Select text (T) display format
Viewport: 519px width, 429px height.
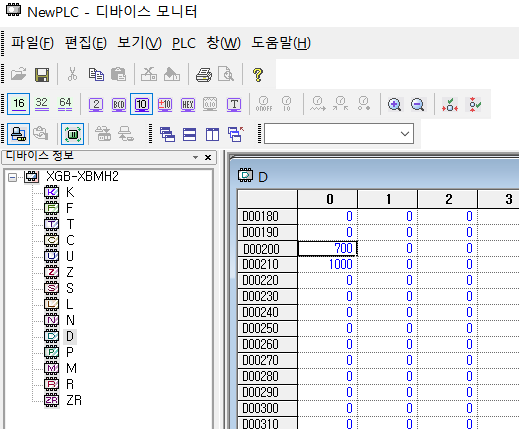234,105
